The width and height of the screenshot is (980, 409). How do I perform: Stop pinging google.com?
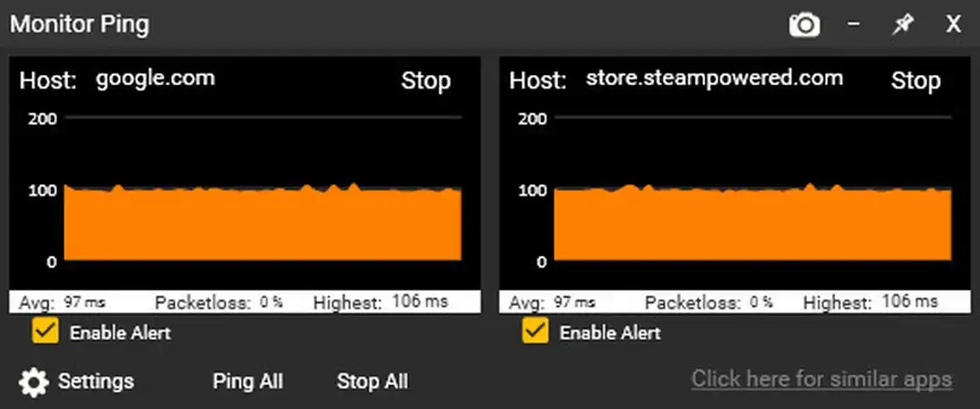click(425, 81)
